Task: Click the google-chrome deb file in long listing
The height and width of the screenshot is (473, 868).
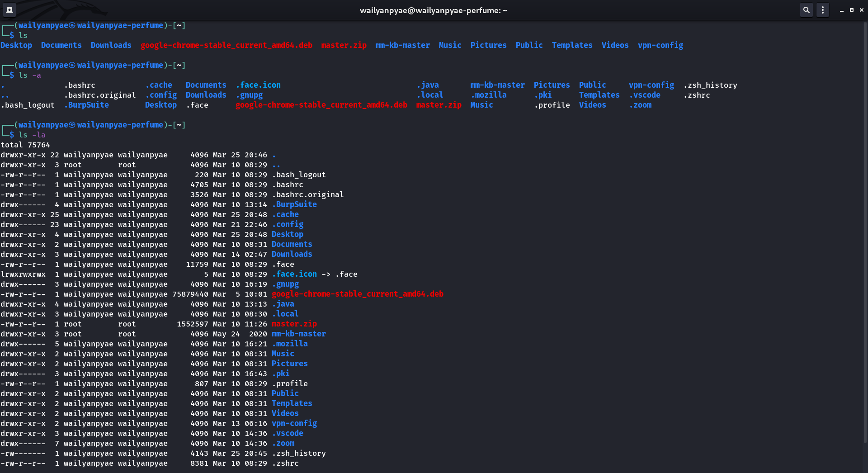Action: 357,294
